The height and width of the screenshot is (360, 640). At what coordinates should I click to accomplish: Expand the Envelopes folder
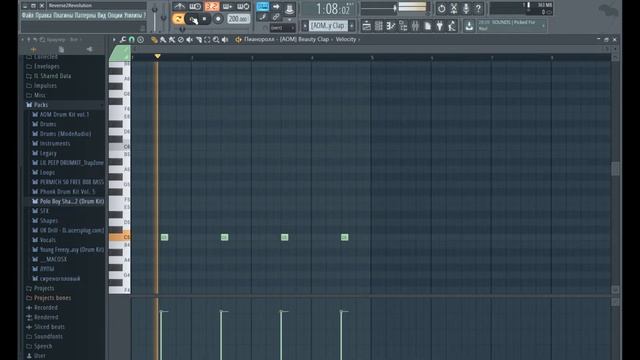coord(47,66)
